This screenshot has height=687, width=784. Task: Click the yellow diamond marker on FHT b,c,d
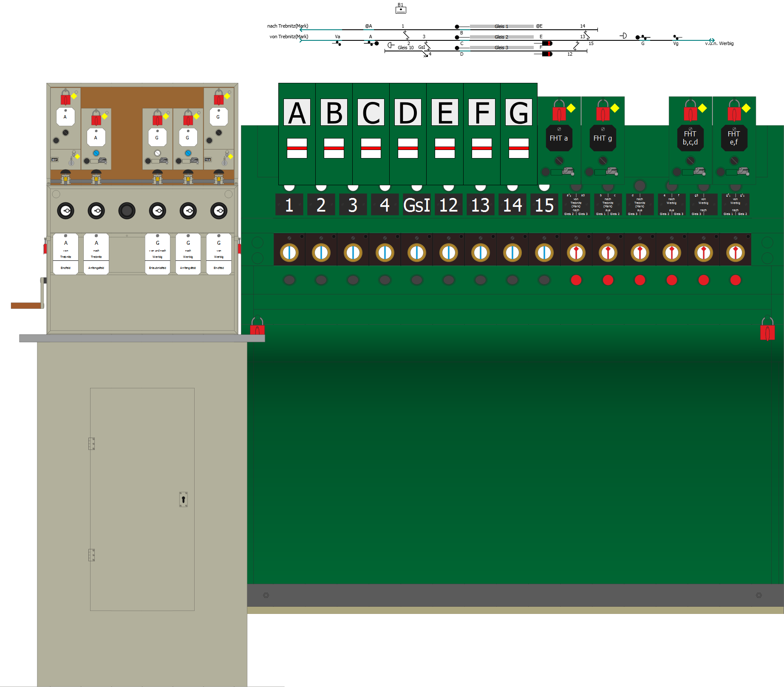(702, 108)
